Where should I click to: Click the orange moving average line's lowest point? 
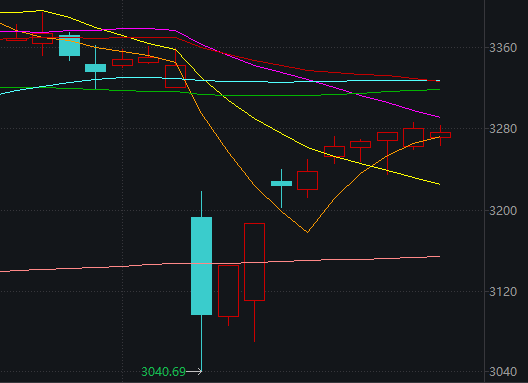(307, 232)
